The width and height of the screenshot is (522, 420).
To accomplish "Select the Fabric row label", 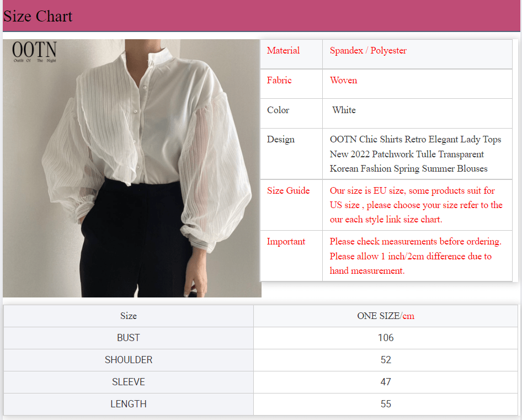I will pos(279,81).
